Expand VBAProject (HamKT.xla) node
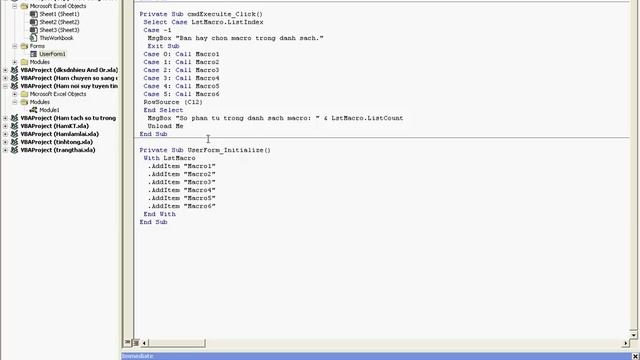The image size is (640, 360). 5,126
